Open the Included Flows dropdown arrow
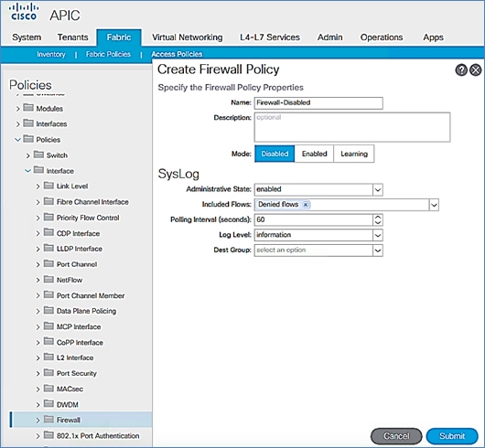This screenshot has width=485, height=448. pyautogui.click(x=434, y=205)
